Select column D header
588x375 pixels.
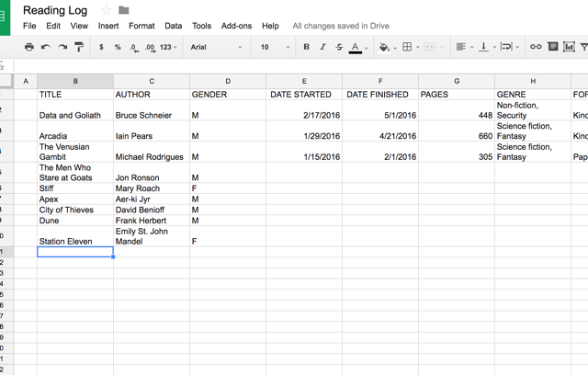click(228, 82)
